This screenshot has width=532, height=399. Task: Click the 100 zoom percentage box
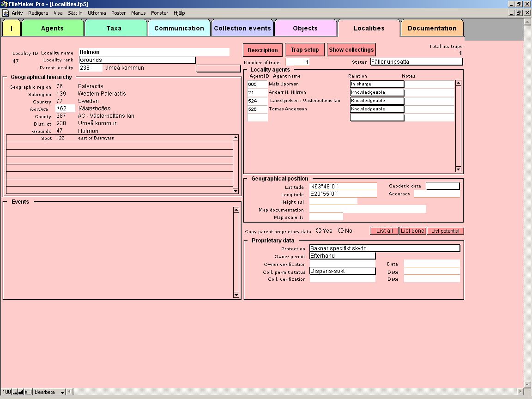point(6,392)
